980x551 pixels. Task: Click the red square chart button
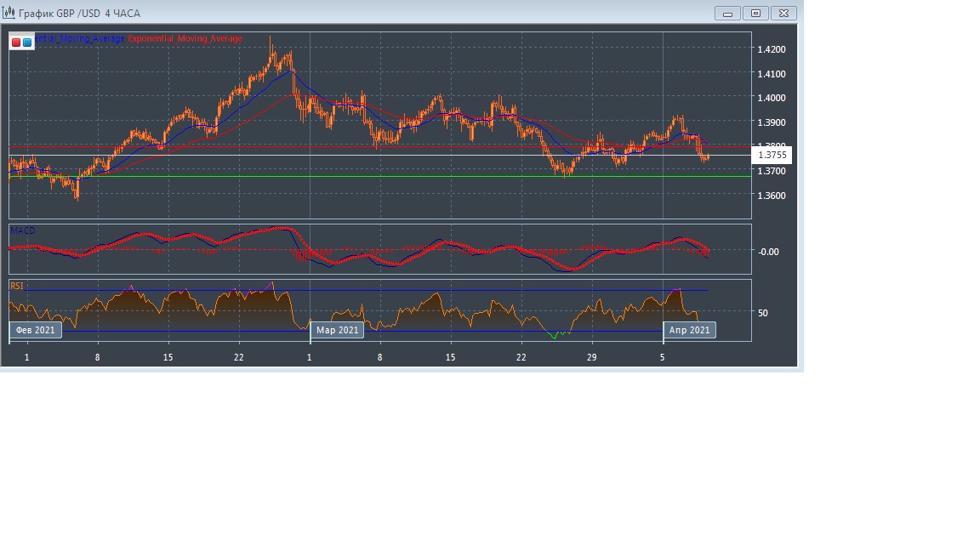coord(16,42)
